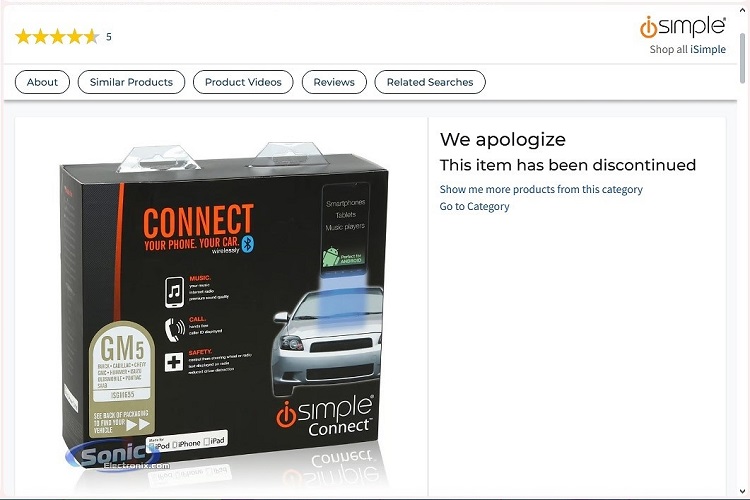Open the Product Videos section

coord(243,82)
